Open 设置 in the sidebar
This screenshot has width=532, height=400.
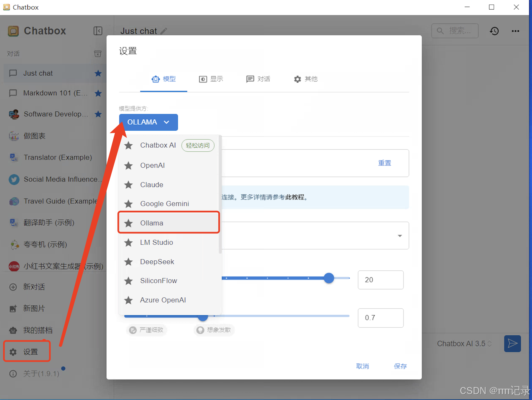point(27,351)
